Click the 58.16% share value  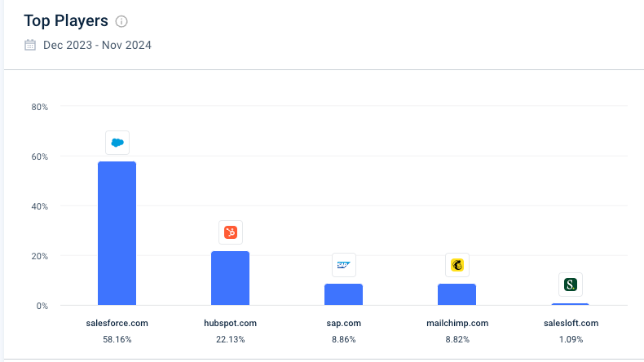[117, 339]
